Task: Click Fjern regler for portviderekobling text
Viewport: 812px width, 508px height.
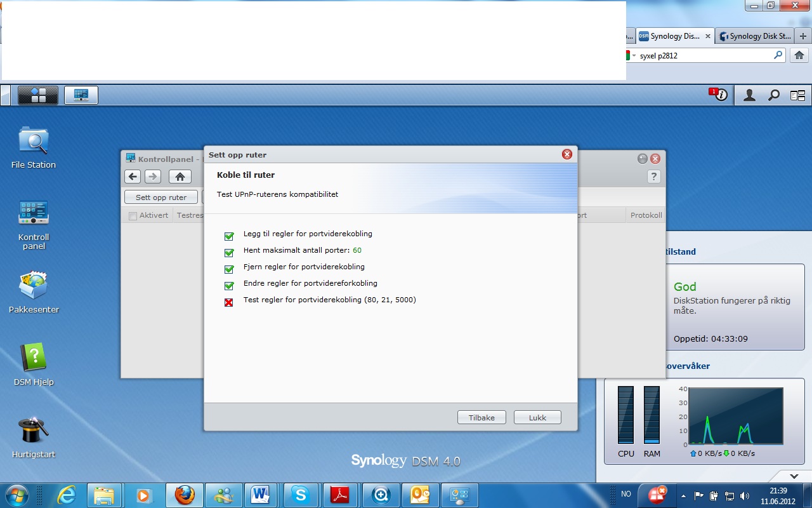Action: coord(304,267)
